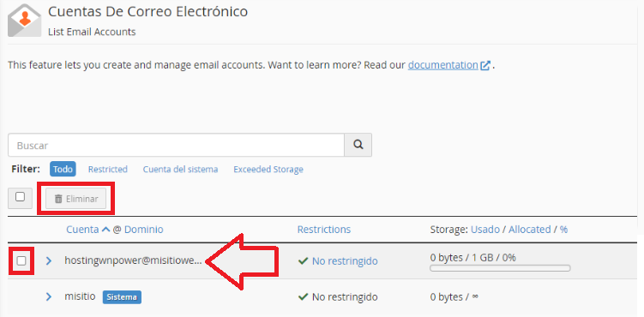Click the green check icon in hostingwnpower row

(x=303, y=260)
